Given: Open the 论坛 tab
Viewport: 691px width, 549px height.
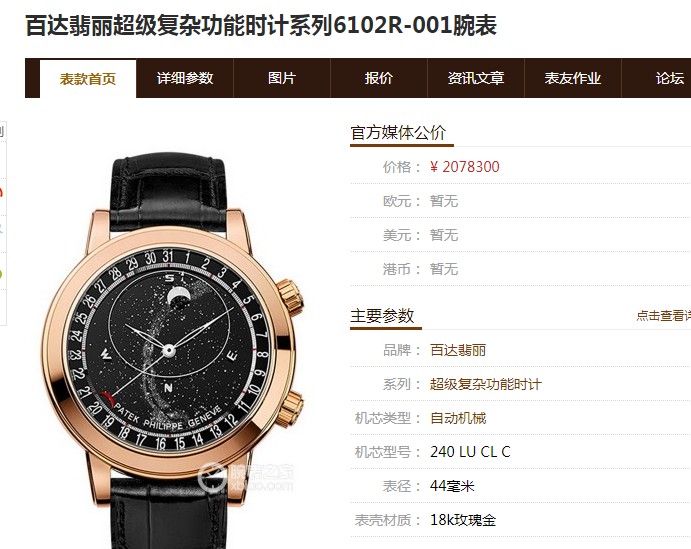Looking at the screenshot, I should click(657, 78).
